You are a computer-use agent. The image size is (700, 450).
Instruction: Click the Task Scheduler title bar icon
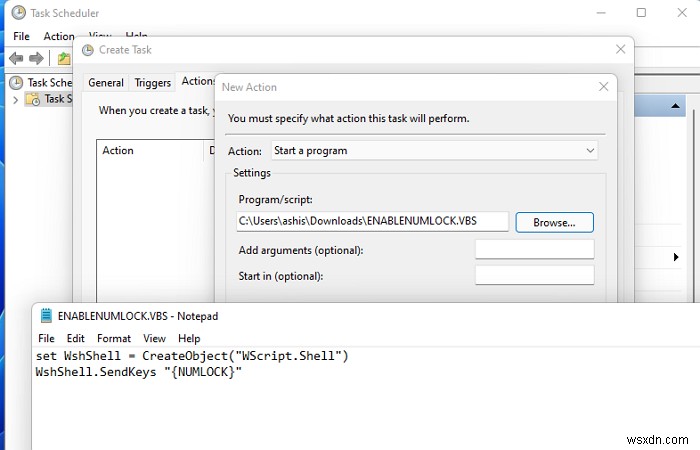[x=15, y=14]
